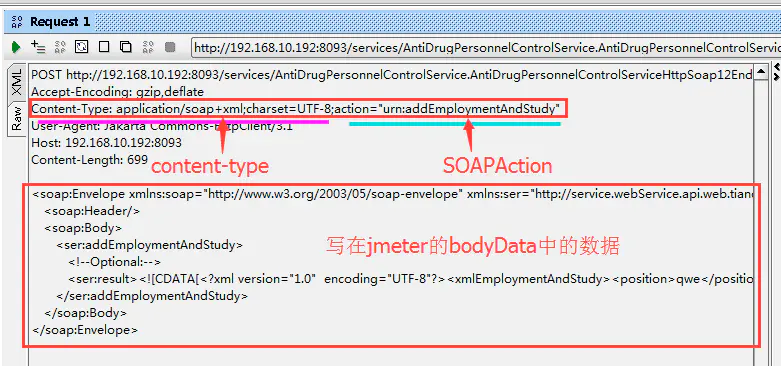The image size is (781, 366).
Task: Click the POST request line
Action: click(x=391, y=75)
